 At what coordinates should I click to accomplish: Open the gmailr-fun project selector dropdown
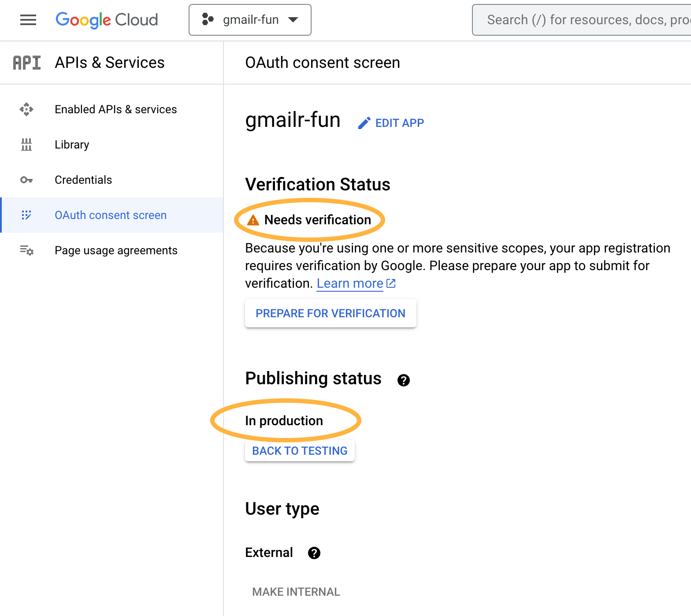(250, 20)
